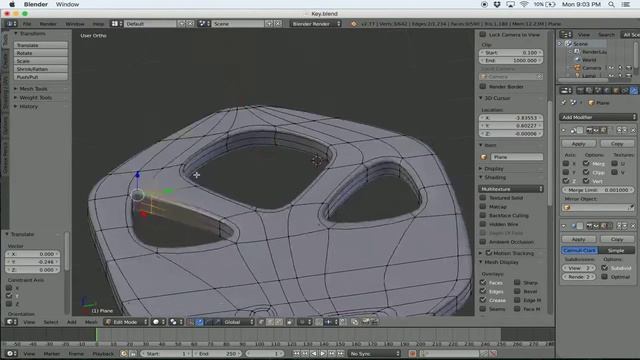
Task: Click the Clip End field showing 1000.000
Action: click(511, 60)
